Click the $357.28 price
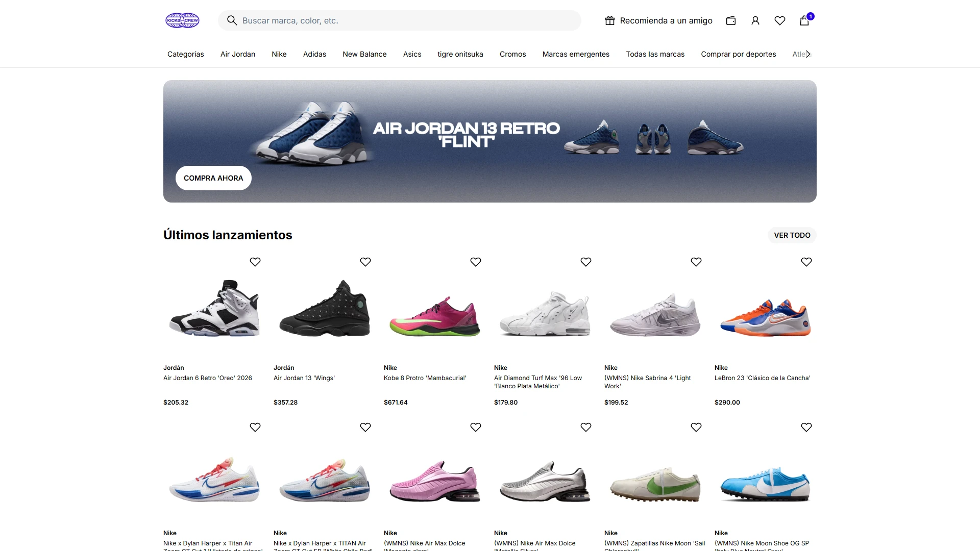980x551 pixels. pos(285,403)
